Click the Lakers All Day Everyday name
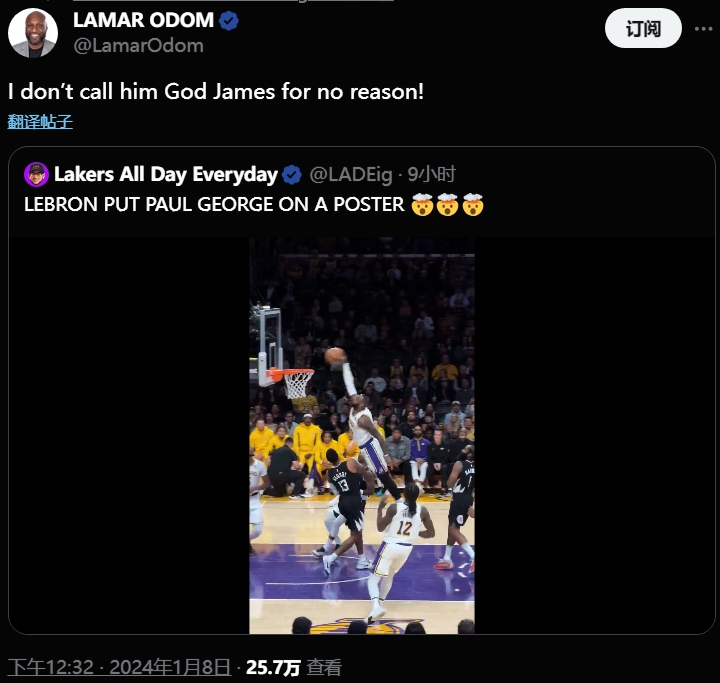Screen dimensions: 720x683 point(166,175)
